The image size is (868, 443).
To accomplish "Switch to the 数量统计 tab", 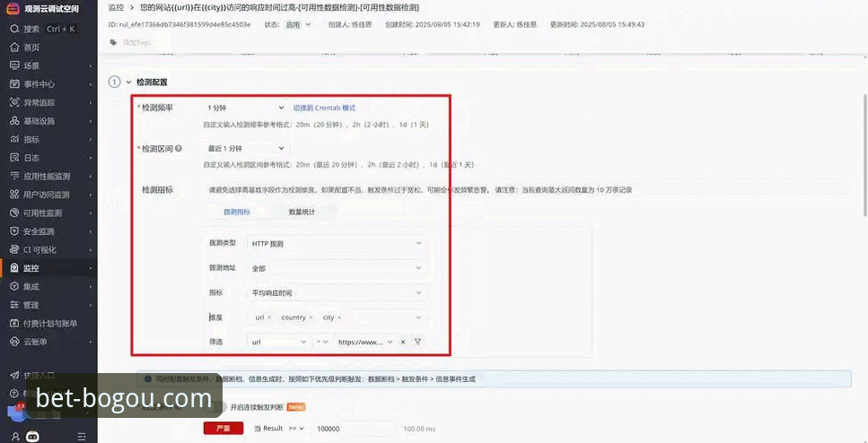I will coord(302,212).
